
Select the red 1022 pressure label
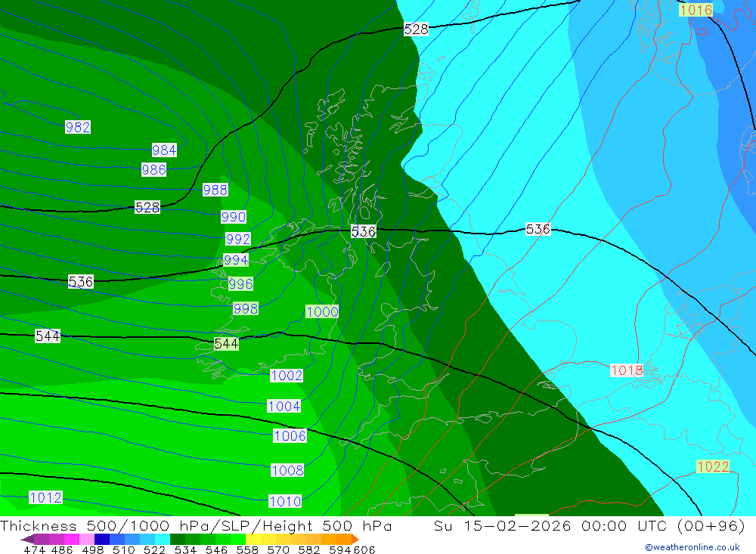pyautogui.click(x=713, y=467)
